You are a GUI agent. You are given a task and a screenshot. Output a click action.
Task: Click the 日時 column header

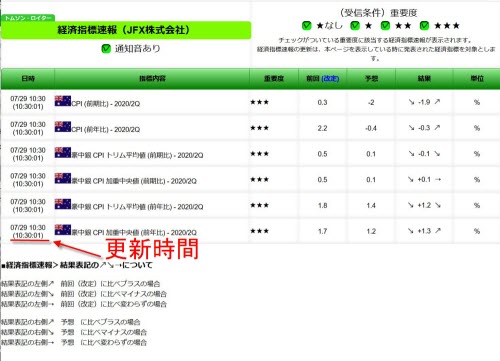[x=28, y=79]
